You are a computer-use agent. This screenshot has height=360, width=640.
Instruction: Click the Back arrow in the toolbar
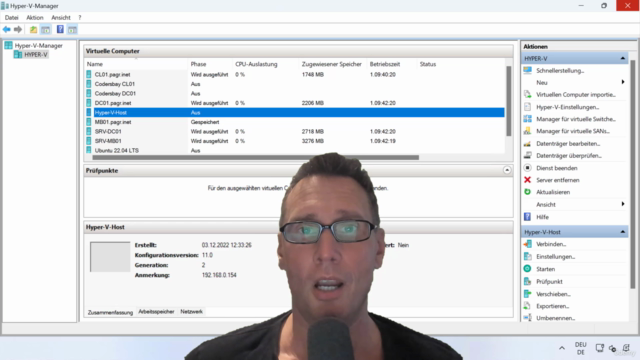tap(7, 29)
